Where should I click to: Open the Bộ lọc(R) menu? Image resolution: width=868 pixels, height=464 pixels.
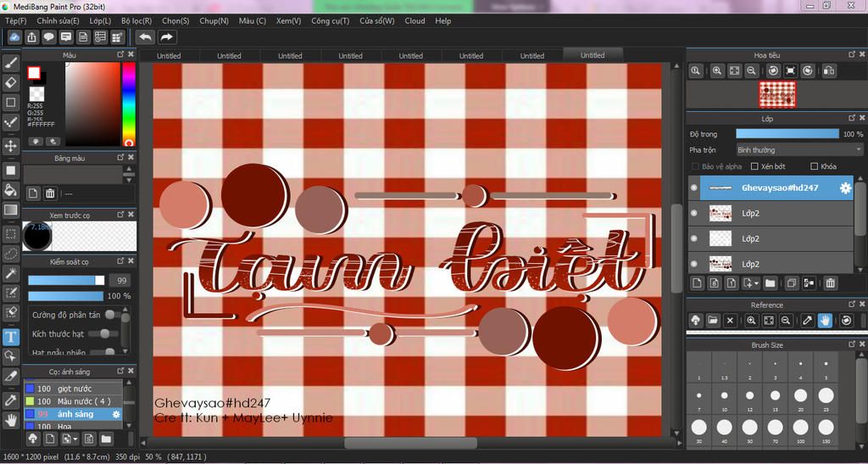click(136, 20)
